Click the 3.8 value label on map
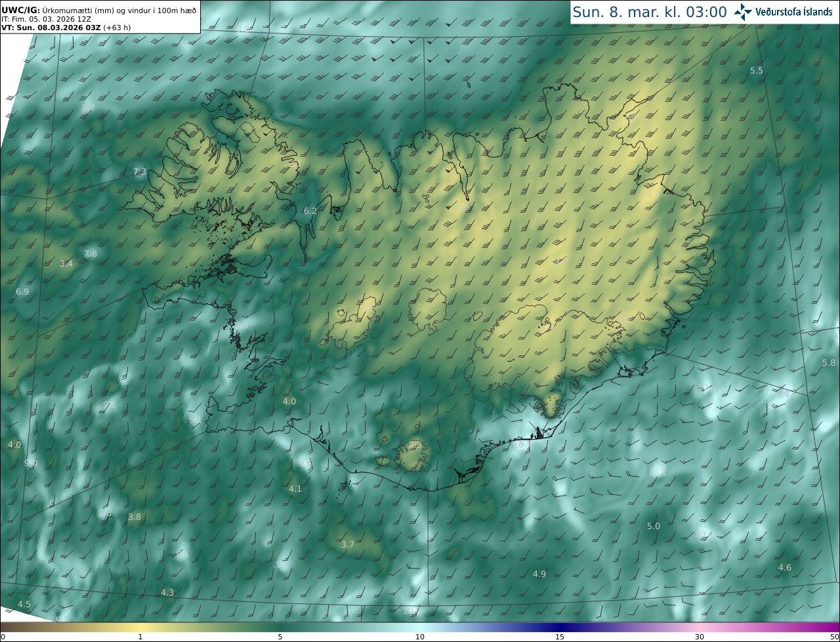 (135, 517)
